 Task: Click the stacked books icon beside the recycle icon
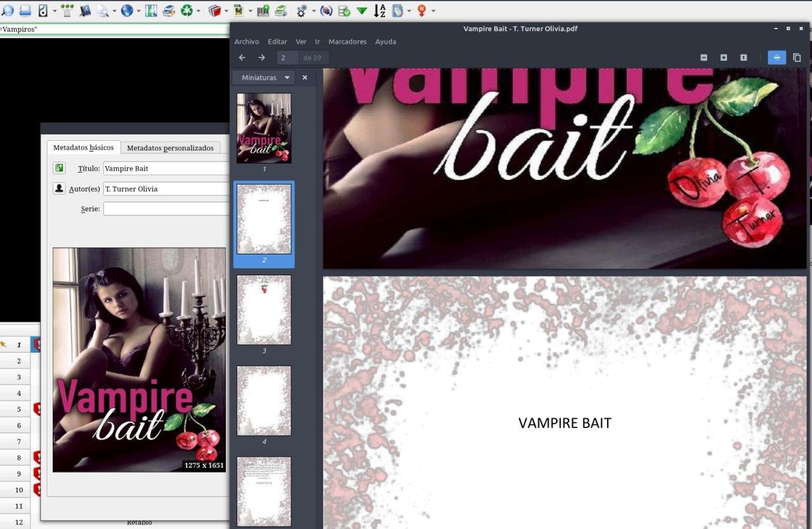click(169, 10)
